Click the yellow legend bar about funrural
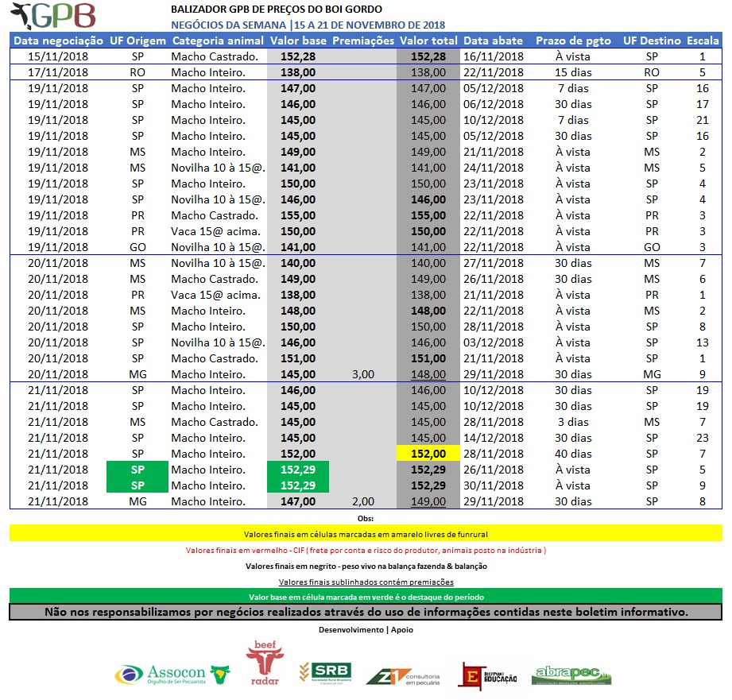Screen dimensions: 732x700 [366, 534]
